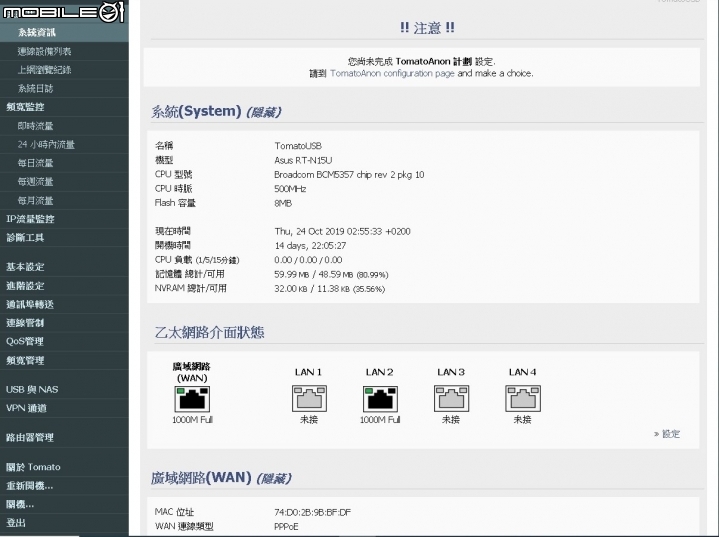
Task: Open QoS管理 section
Action: pos(25,341)
